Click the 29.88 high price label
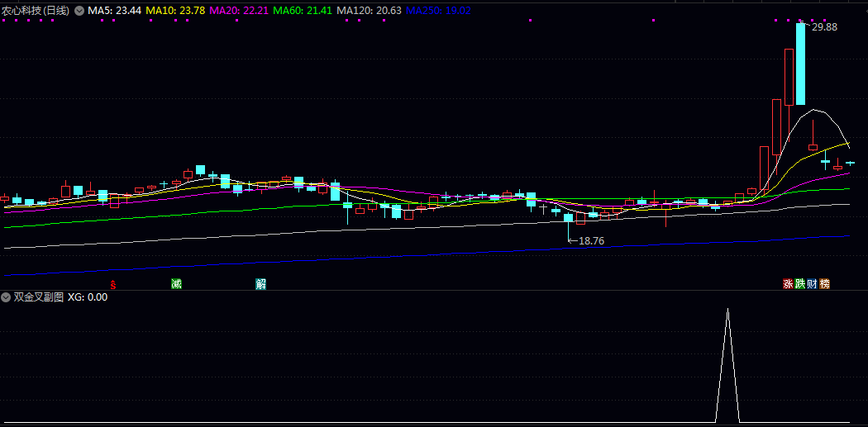This screenshot has width=868, height=427. 824,27
